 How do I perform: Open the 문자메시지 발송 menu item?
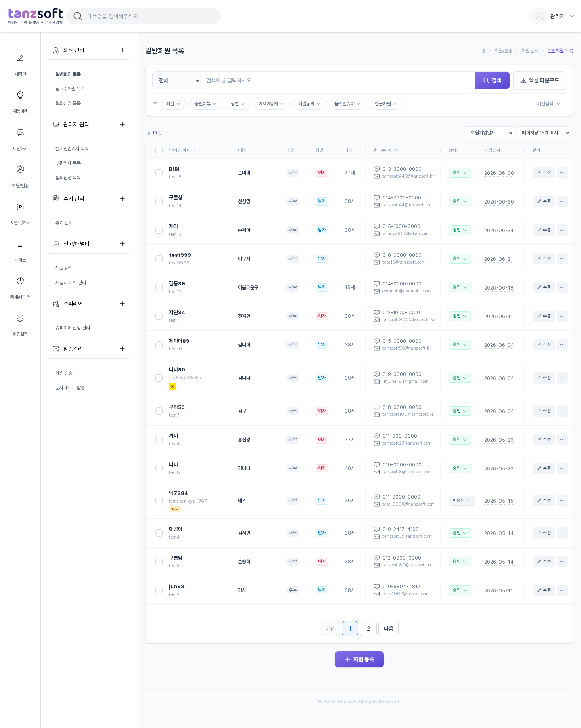(70, 388)
